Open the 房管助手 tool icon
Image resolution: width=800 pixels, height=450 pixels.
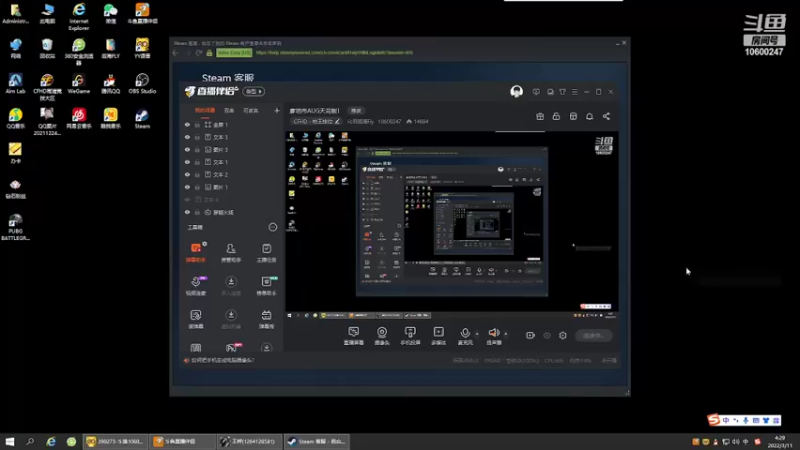tap(231, 253)
